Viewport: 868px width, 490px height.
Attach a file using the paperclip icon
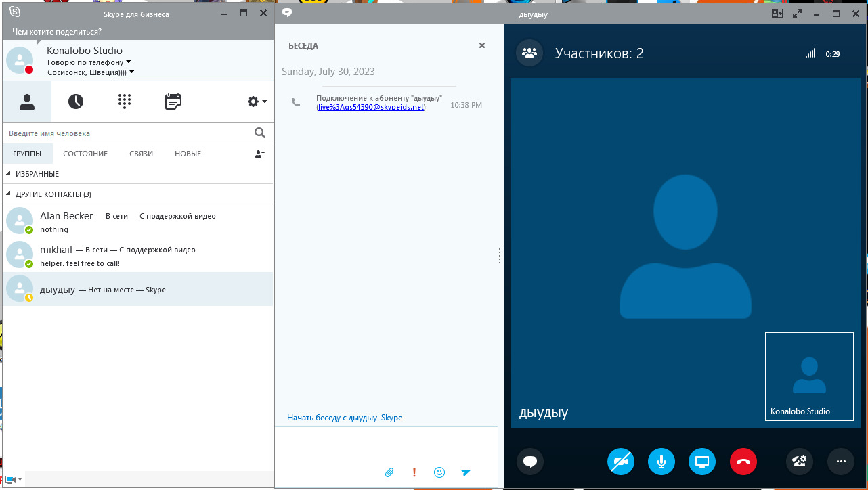pyautogui.click(x=389, y=472)
